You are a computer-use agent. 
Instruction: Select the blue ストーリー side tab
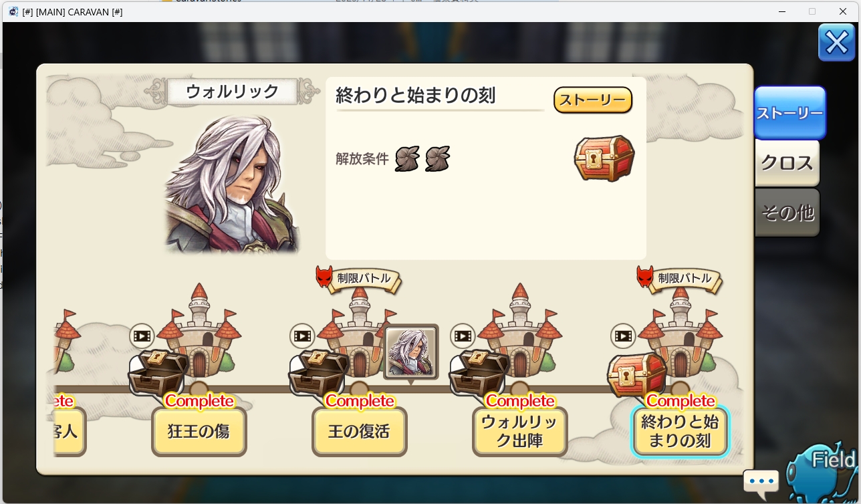click(789, 113)
